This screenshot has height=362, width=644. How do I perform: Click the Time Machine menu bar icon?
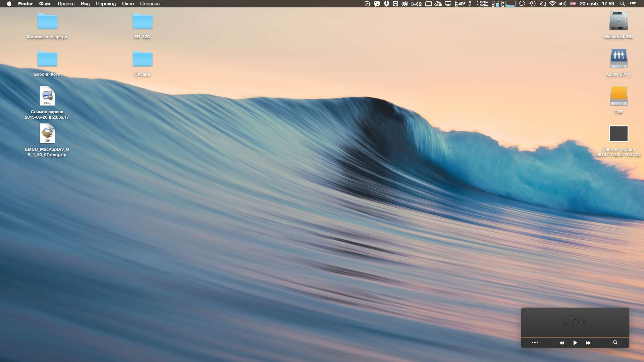tap(532, 4)
